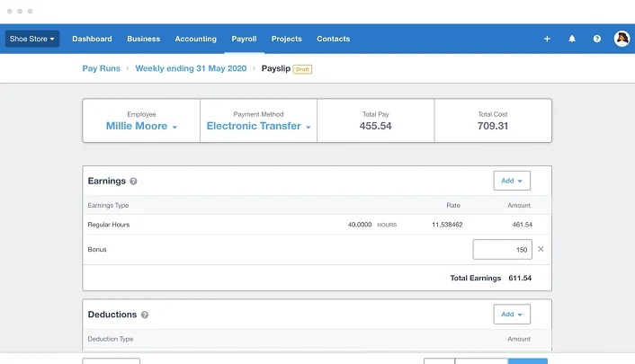Viewport: 635px width, 364px height.
Task: Open the Accounting menu
Action: (195, 39)
